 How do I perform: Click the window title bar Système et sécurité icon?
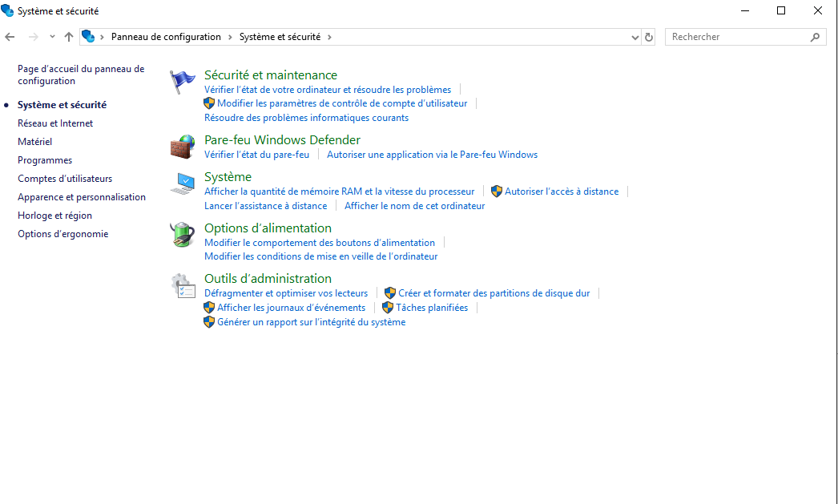pos(7,10)
